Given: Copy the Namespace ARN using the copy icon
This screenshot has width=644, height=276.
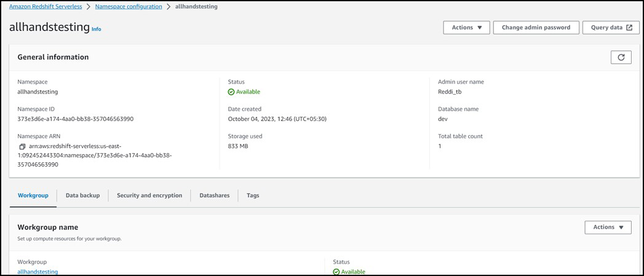Looking at the screenshot, I should pos(22,147).
